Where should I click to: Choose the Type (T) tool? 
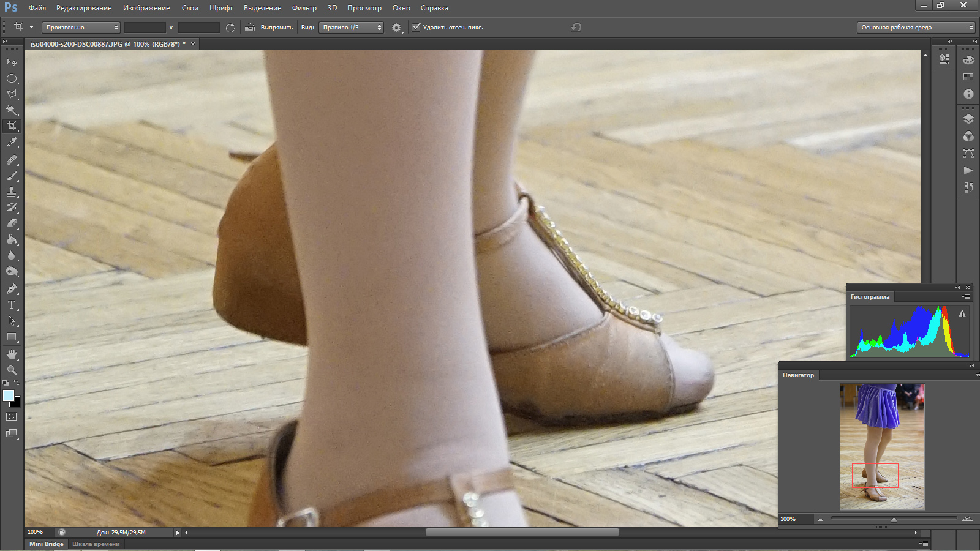tap(12, 305)
